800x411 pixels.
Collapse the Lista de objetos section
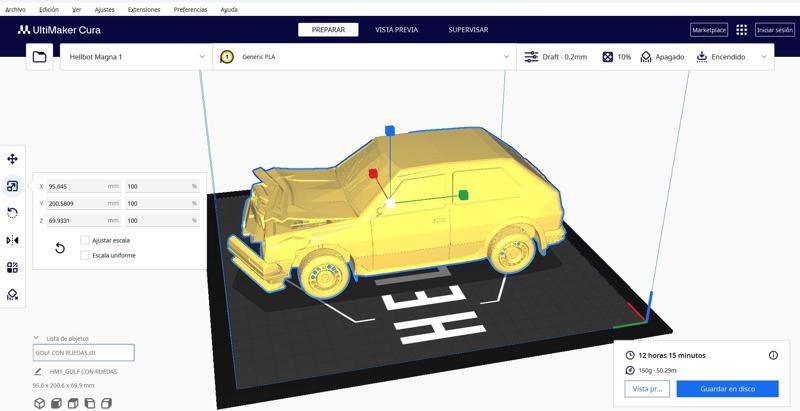pyautogui.click(x=36, y=338)
